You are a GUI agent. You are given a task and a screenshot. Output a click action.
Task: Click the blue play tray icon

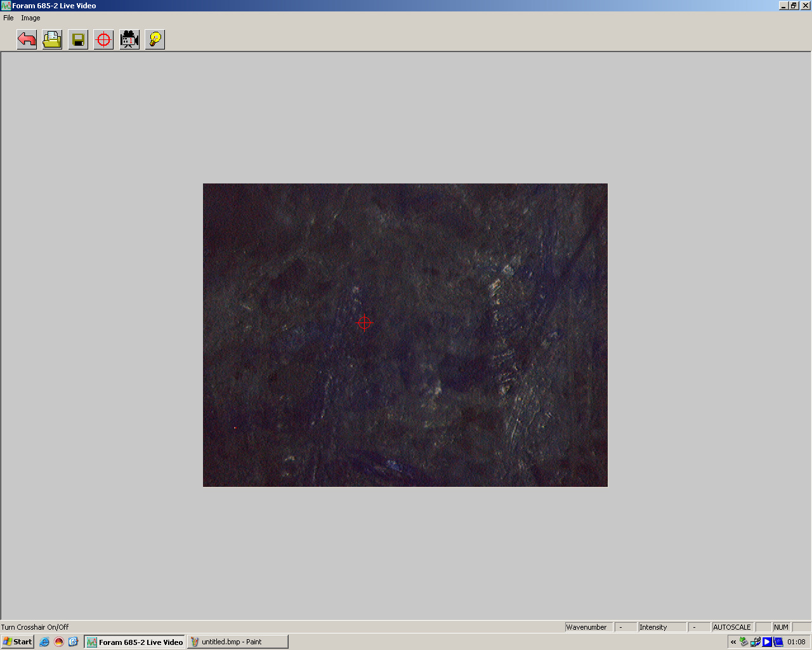(x=767, y=642)
